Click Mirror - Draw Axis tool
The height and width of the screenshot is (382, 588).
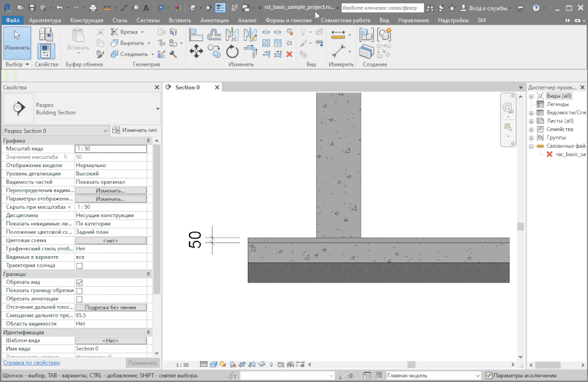click(250, 35)
